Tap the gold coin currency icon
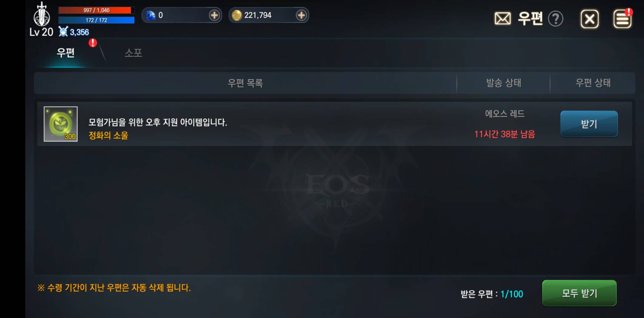 coord(236,15)
